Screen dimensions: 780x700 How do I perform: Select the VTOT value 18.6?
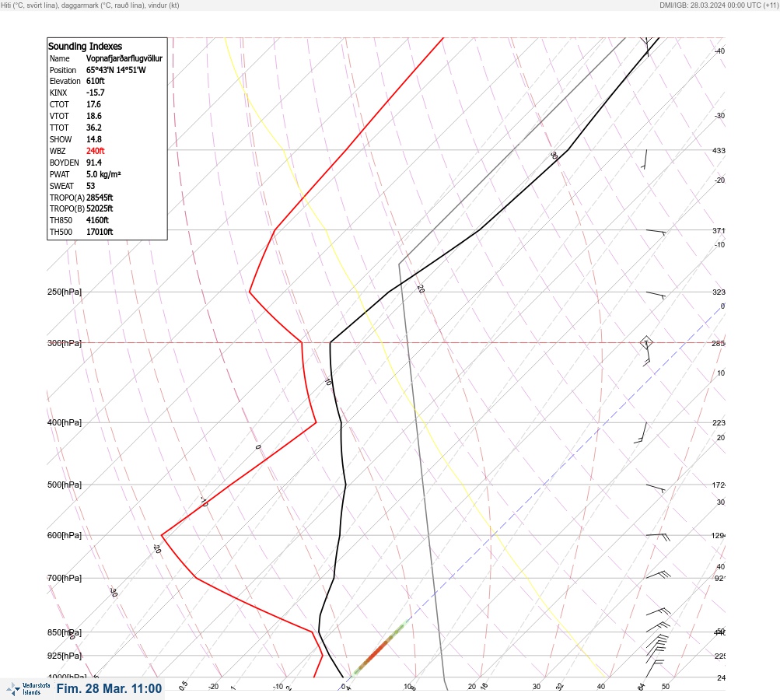coord(94,116)
